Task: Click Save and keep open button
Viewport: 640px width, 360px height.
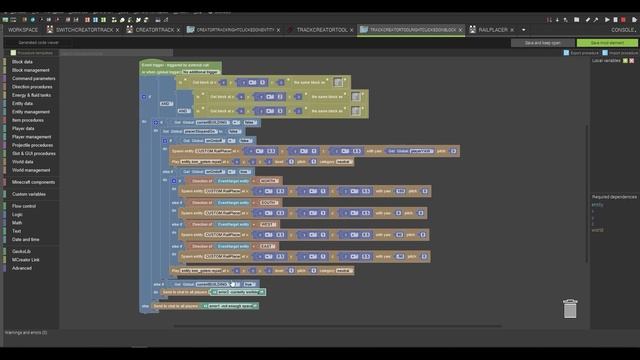Action: (x=542, y=43)
